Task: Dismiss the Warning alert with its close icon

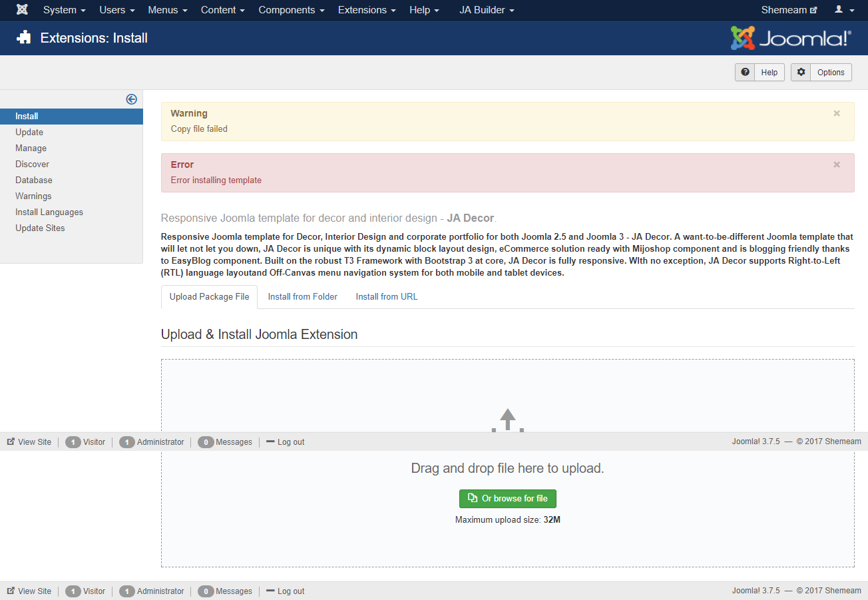Action: (837, 113)
